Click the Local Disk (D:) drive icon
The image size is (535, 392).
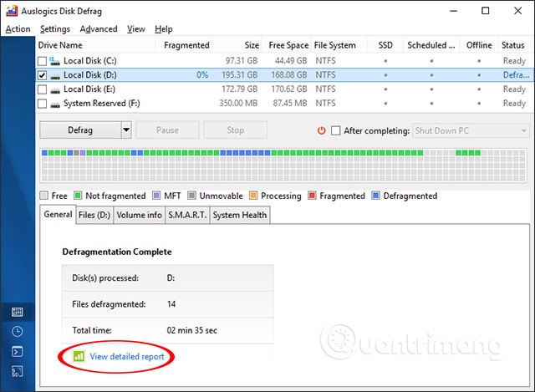55,77
